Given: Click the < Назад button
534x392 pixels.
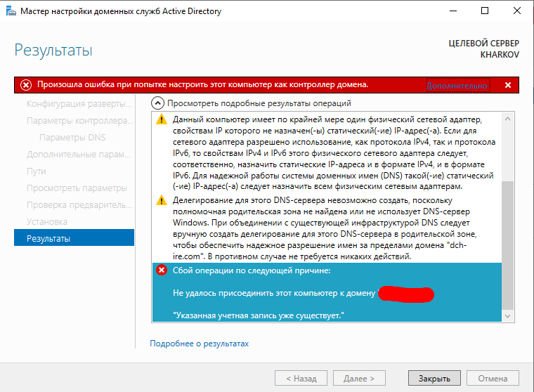Looking at the screenshot, I should [301, 379].
